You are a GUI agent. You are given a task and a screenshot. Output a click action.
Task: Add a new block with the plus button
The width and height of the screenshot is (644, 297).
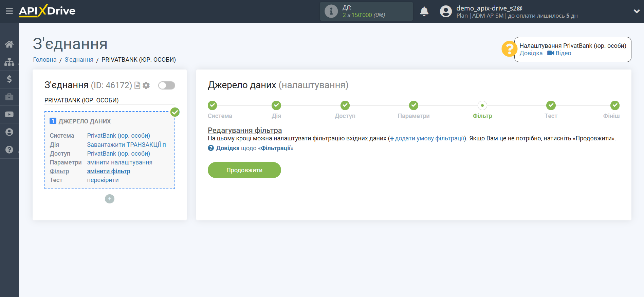tap(110, 199)
